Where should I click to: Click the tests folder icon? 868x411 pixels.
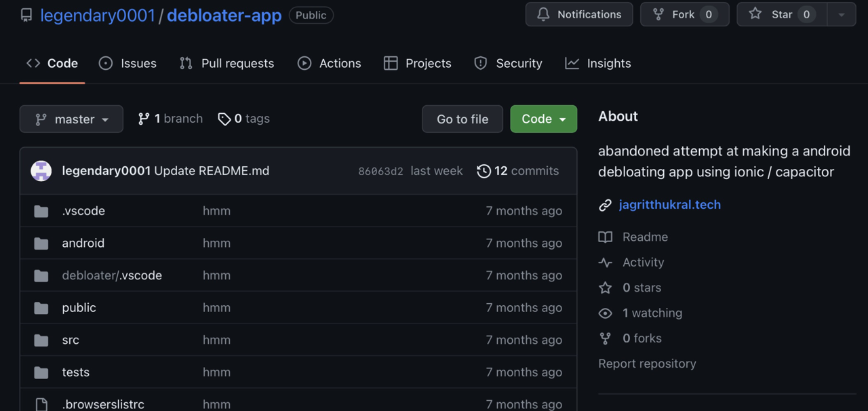(41, 372)
